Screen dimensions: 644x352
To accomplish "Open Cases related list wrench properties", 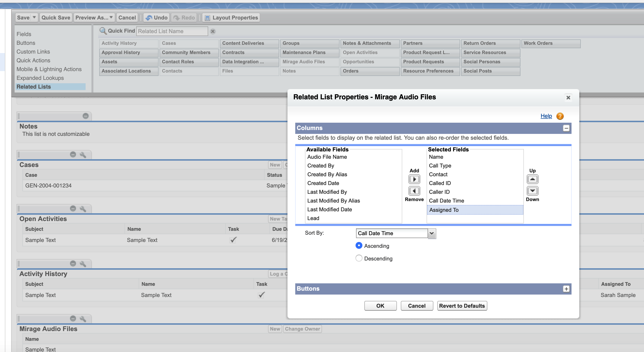I will pos(83,155).
